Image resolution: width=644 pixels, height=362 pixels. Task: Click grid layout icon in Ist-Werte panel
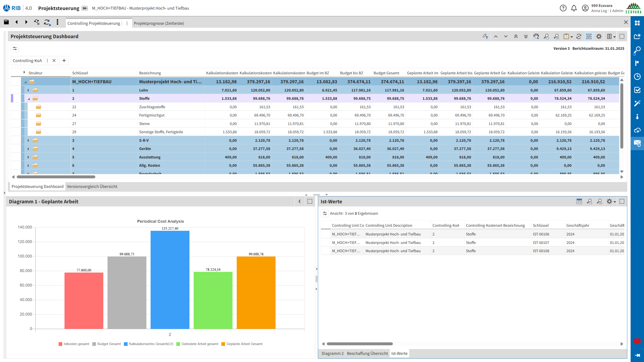point(579,202)
